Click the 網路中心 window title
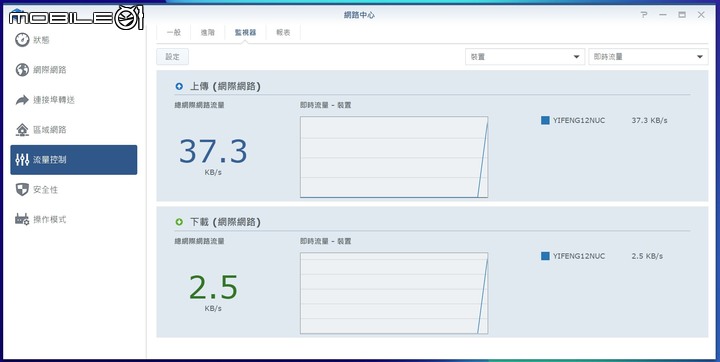This screenshot has height=362, width=720. (x=359, y=15)
